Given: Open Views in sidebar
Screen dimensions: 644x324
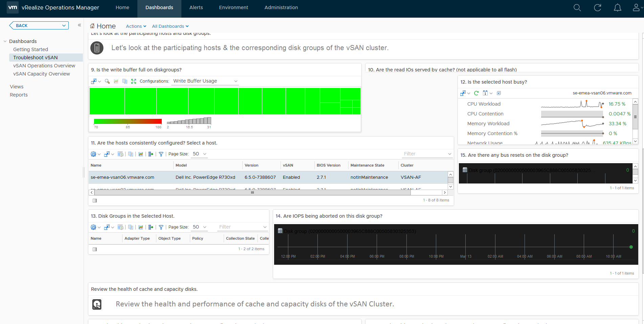Looking at the screenshot, I should 17,87.
